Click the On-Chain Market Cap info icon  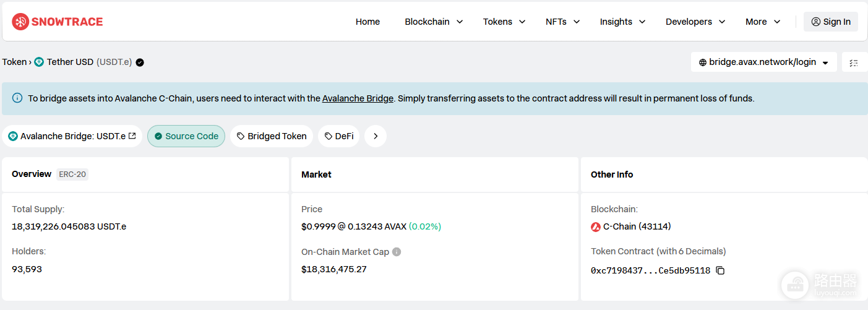(x=397, y=252)
